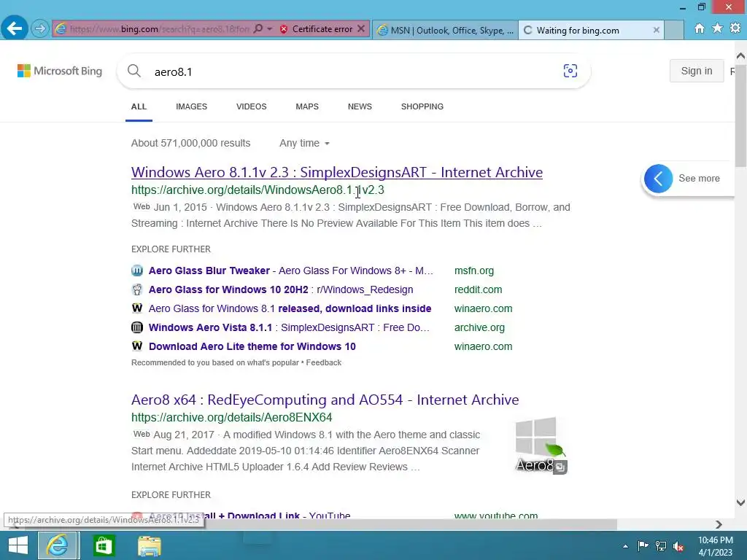Click the archive.org Aero8ENX64 URL
Viewport: 747px width, 560px height.
pyautogui.click(x=231, y=418)
